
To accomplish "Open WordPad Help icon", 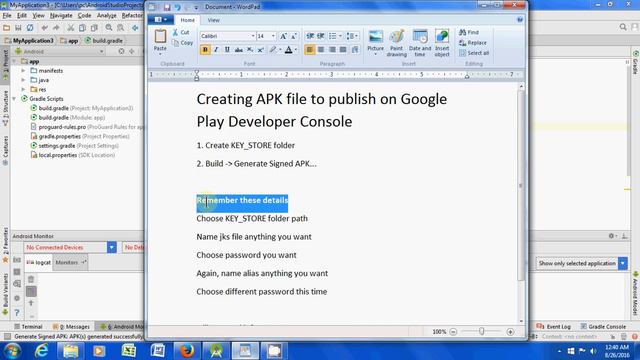I will point(520,20).
